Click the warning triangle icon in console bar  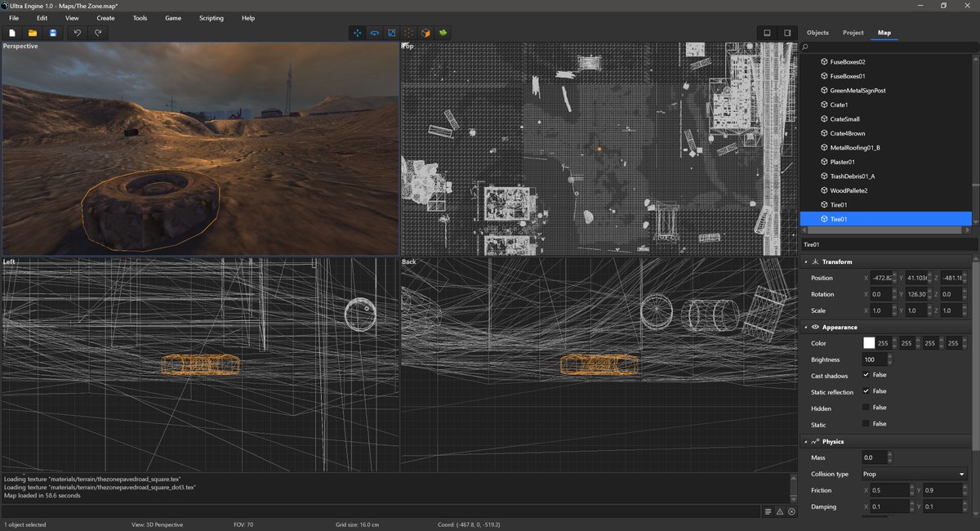780,511
